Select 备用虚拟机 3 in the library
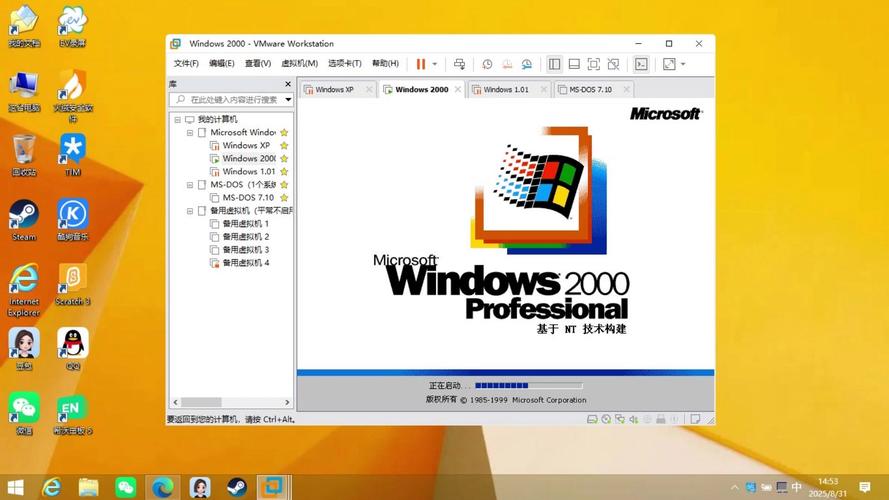Screen dimensions: 889x500 point(245,250)
